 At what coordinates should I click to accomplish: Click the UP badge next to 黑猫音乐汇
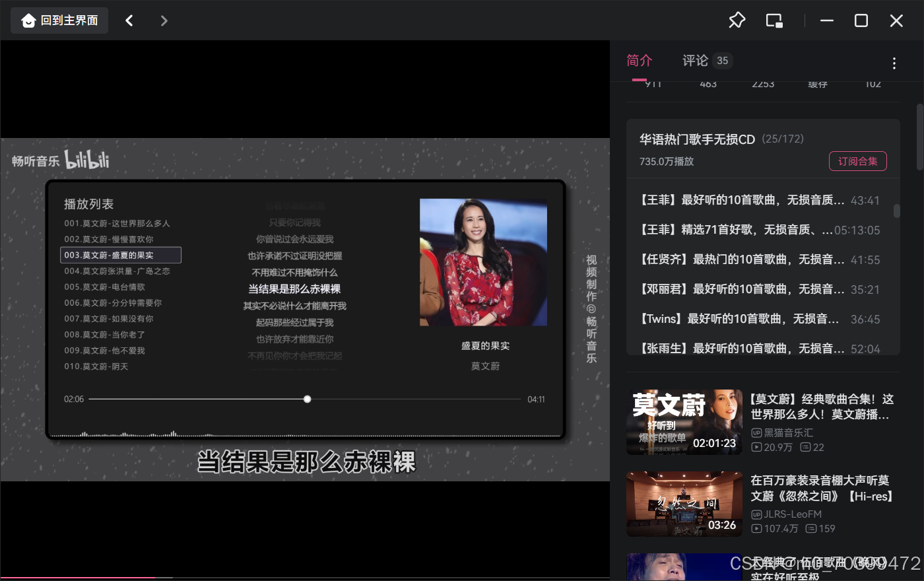(756, 432)
